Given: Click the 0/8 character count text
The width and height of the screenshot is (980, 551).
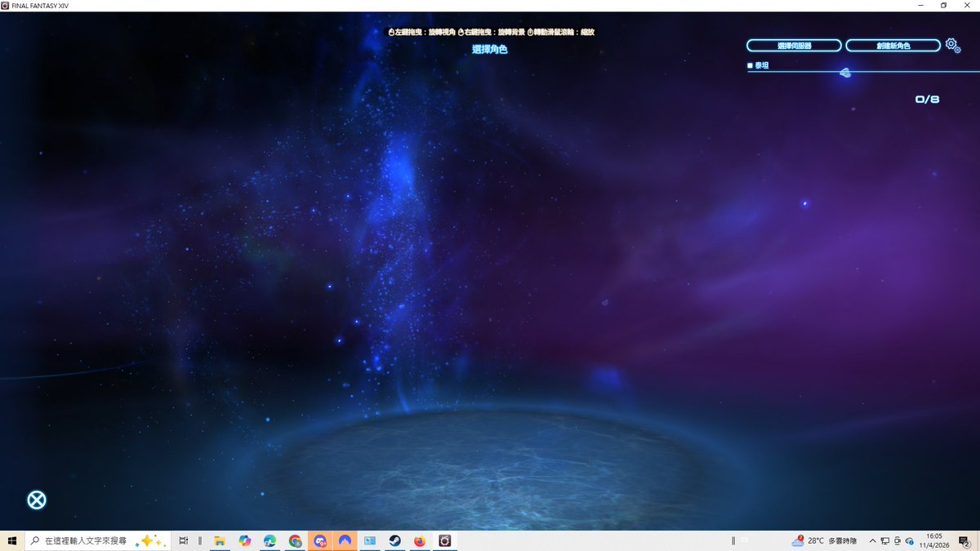Looking at the screenshot, I should 927,100.
